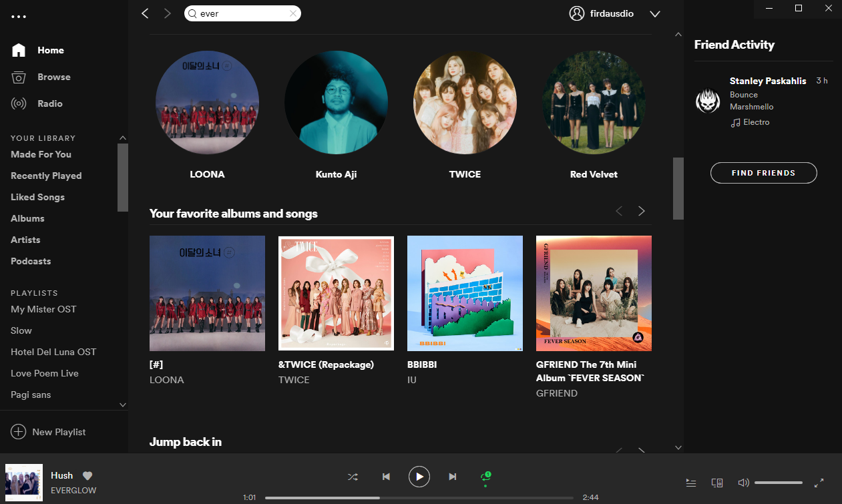Open Liked Songs

pyautogui.click(x=37, y=197)
